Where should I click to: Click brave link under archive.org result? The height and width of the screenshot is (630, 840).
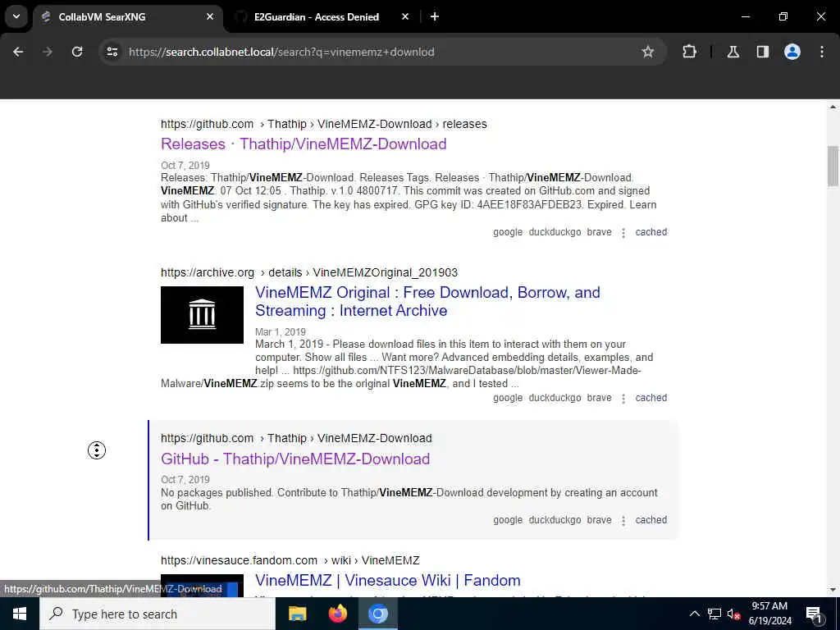599,398
